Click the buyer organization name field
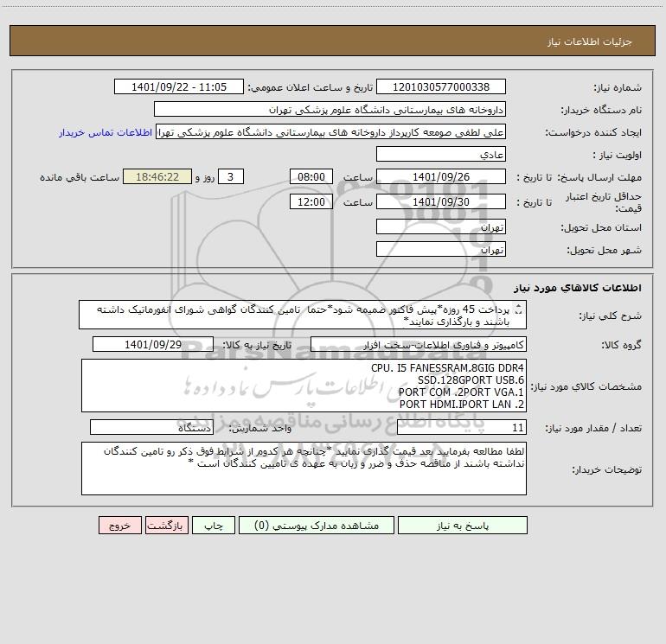Image resolution: width=666 pixels, height=644 pixels. point(330,109)
